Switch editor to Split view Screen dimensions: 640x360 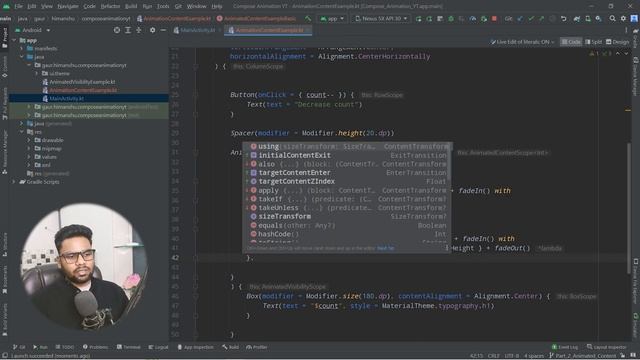(x=593, y=42)
